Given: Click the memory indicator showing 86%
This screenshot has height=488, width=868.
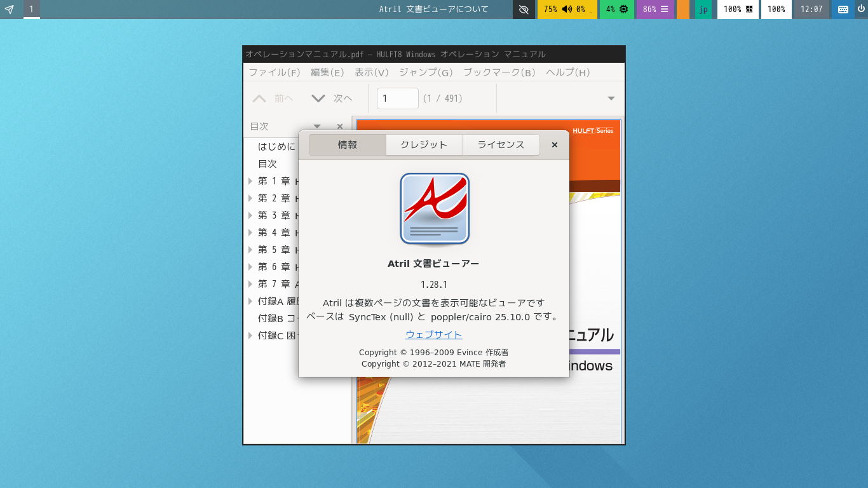Looking at the screenshot, I should point(655,10).
